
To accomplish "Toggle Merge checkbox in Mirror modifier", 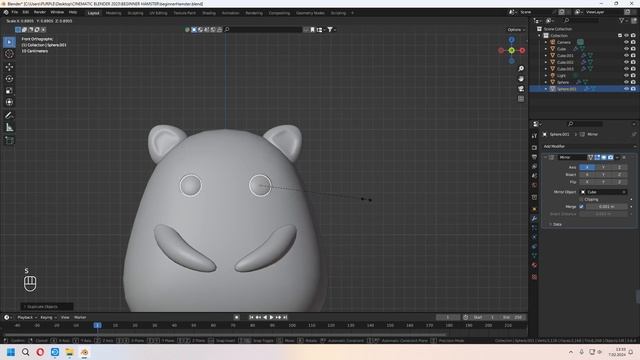I will (582, 207).
